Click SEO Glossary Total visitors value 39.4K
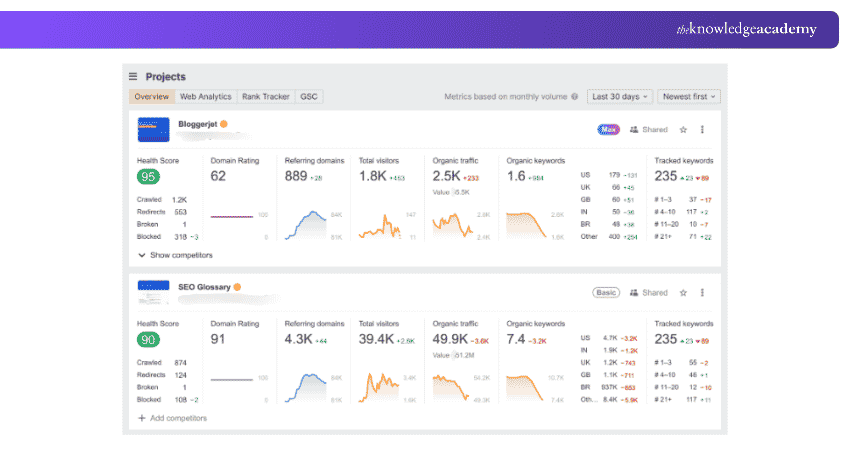The width and height of the screenshot is (850, 450). [376, 339]
